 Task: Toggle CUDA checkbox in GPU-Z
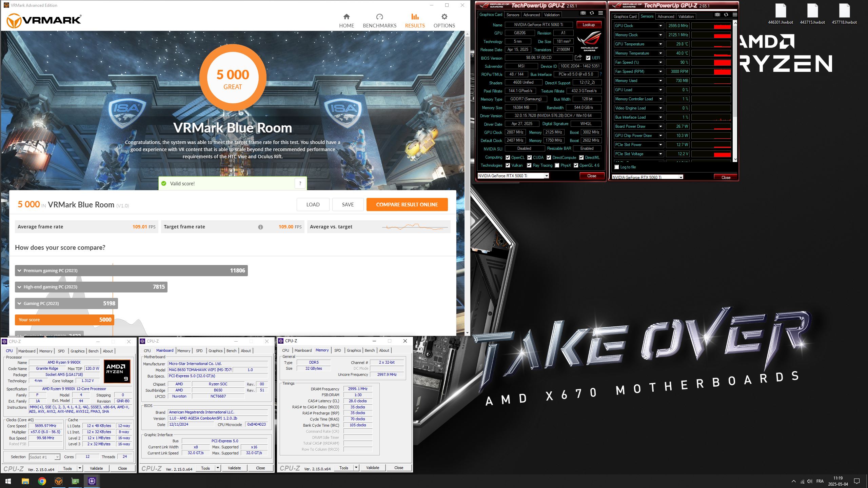tap(529, 158)
